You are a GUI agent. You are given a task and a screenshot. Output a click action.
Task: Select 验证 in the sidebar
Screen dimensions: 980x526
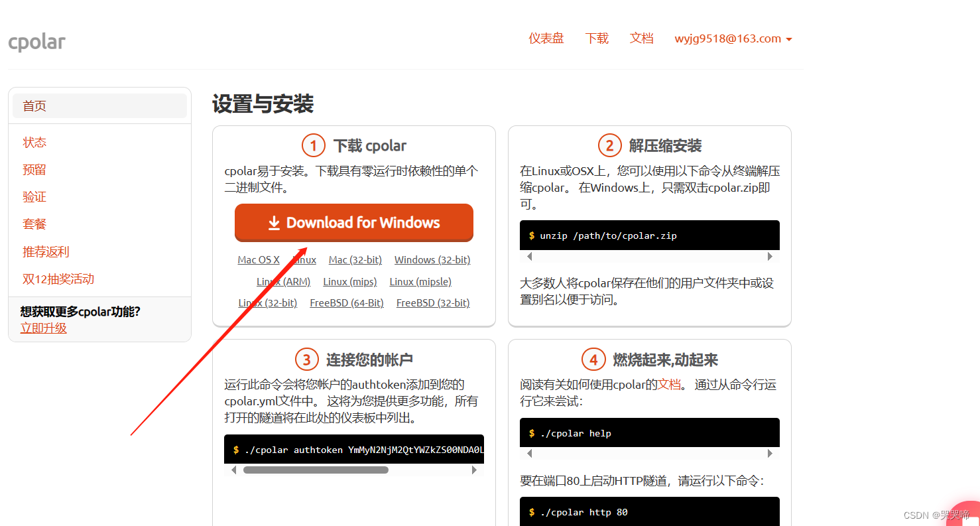(x=34, y=197)
